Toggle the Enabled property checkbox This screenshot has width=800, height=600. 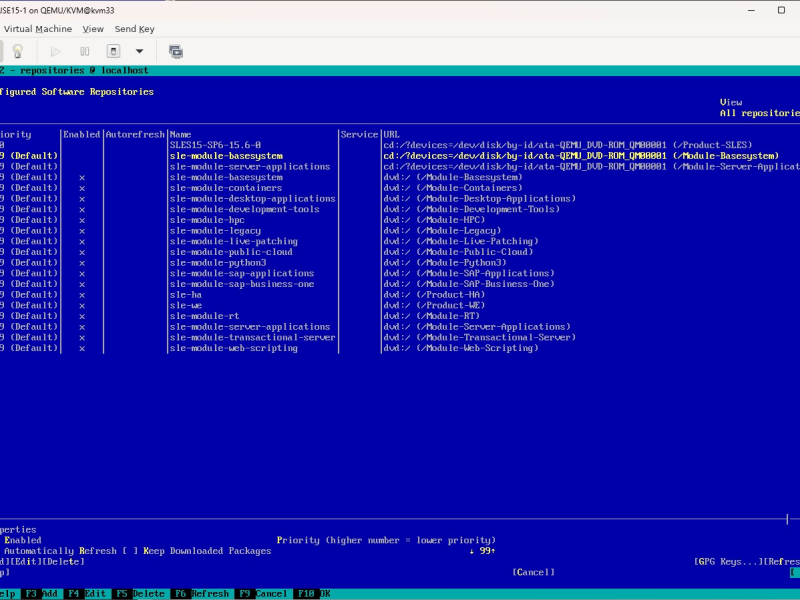tap(20, 540)
